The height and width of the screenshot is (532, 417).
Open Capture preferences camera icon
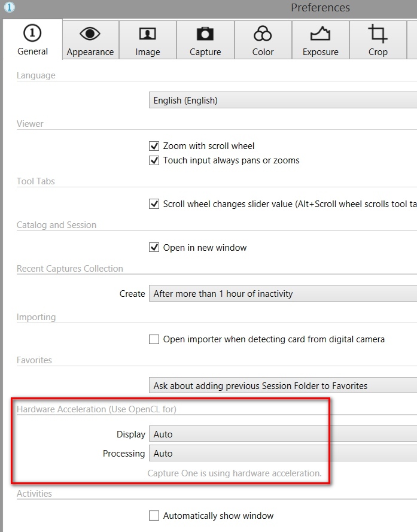tap(205, 34)
